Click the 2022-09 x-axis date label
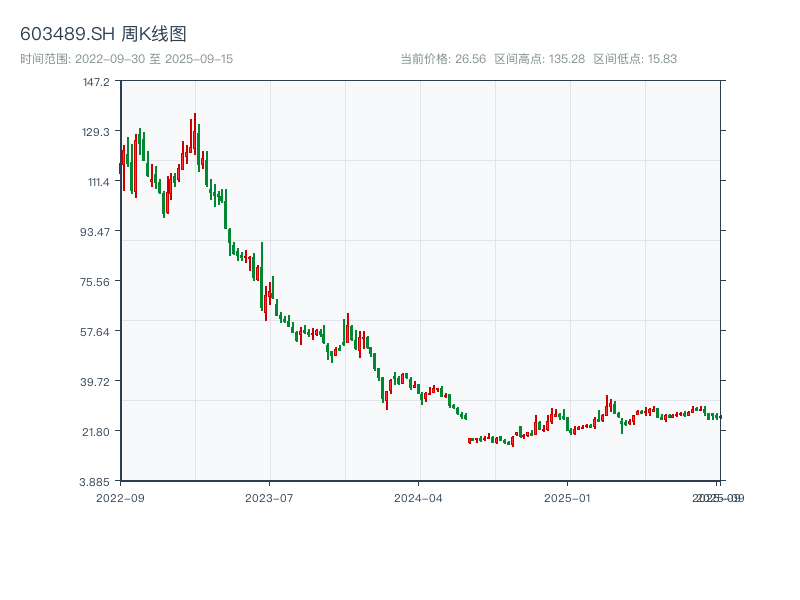 pyautogui.click(x=120, y=497)
